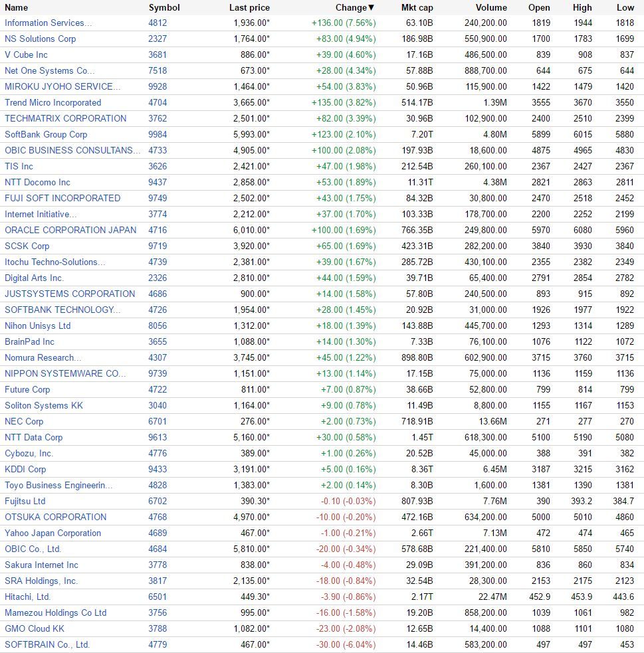Sort by Open column header
This screenshot has width=644, height=653.
point(539,7)
